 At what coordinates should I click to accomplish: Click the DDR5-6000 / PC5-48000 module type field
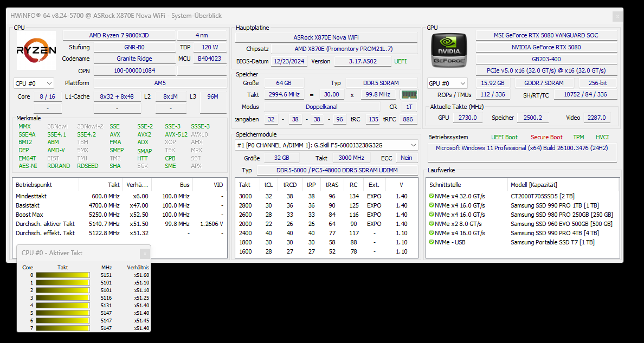[x=337, y=170]
